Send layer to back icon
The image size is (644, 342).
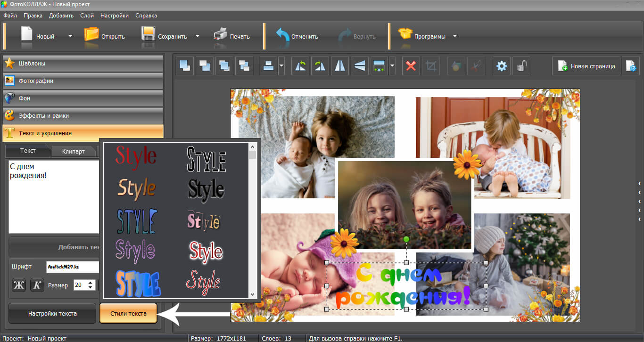coord(205,66)
